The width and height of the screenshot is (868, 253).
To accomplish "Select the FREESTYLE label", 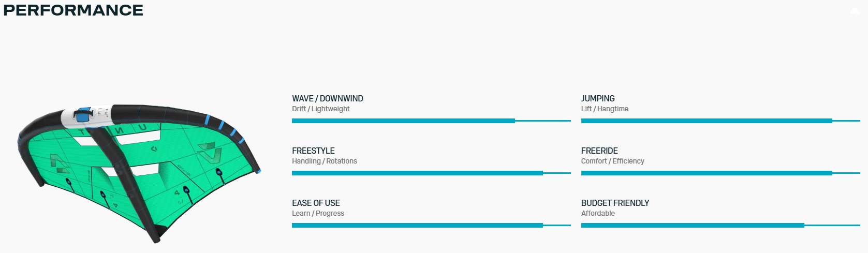I will coord(313,151).
